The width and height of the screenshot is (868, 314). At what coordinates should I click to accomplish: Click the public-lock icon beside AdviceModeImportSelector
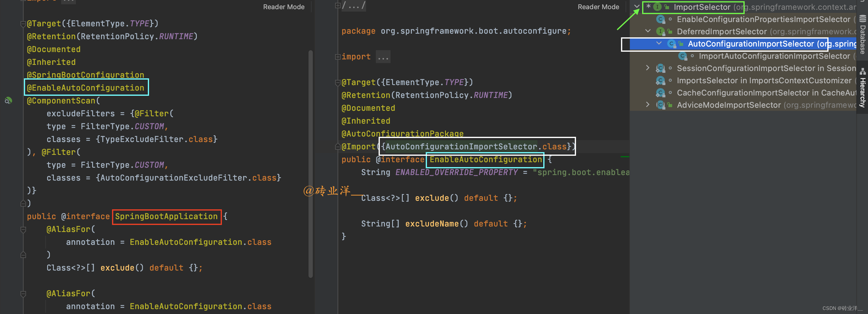[x=670, y=105]
